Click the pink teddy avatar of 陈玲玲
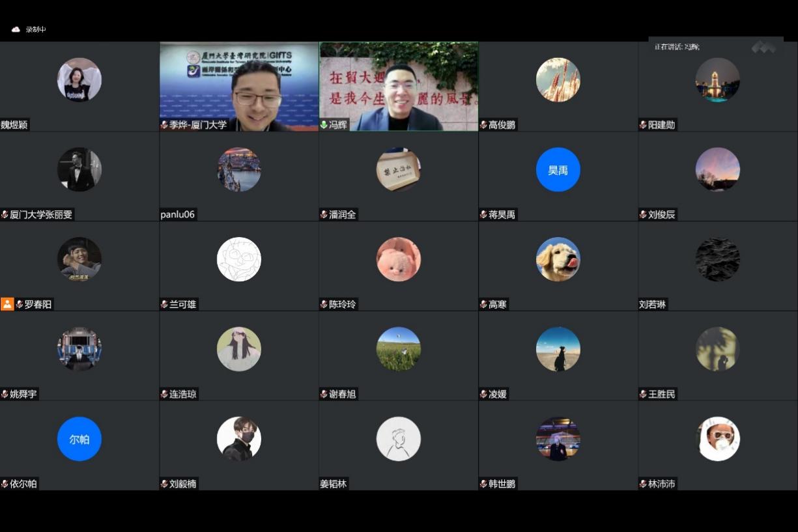Screen dimensions: 798x532 pos(399,259)
